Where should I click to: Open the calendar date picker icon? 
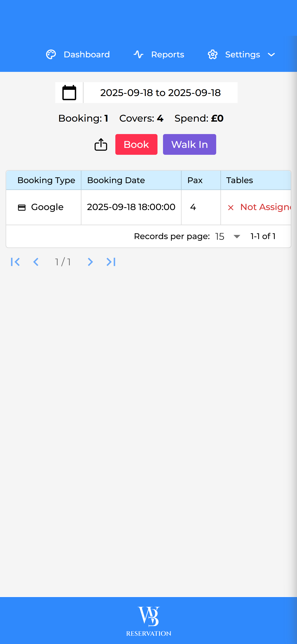(x=69, y=93)
